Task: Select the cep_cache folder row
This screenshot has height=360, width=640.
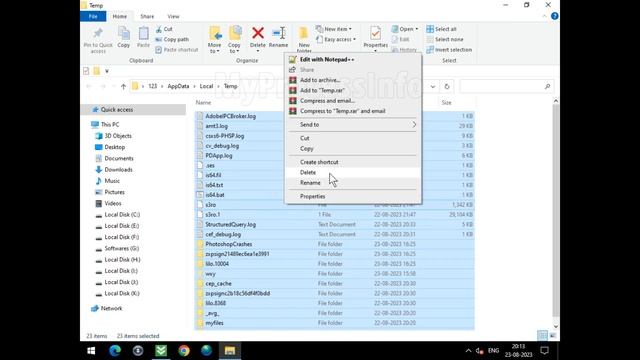Action: pyautogui.click(x=334, y=284)
